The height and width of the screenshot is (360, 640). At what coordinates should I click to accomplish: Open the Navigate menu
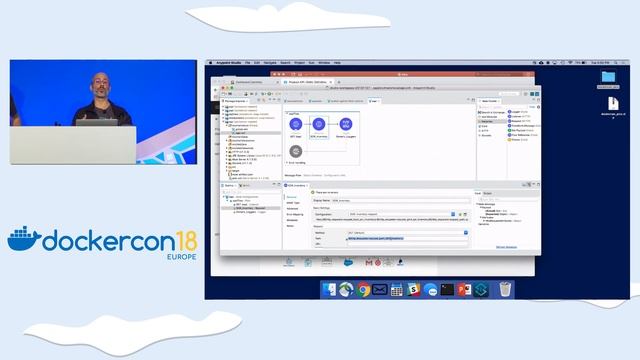pos(270,63)
